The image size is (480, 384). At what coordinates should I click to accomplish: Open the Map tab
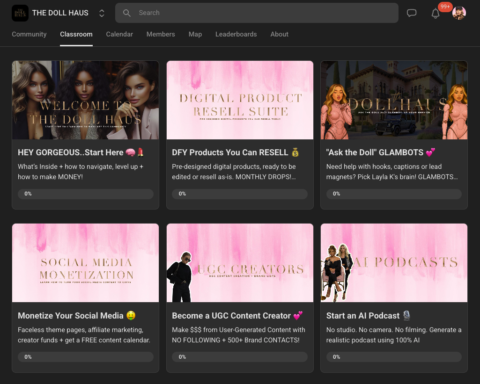point(195,34)
